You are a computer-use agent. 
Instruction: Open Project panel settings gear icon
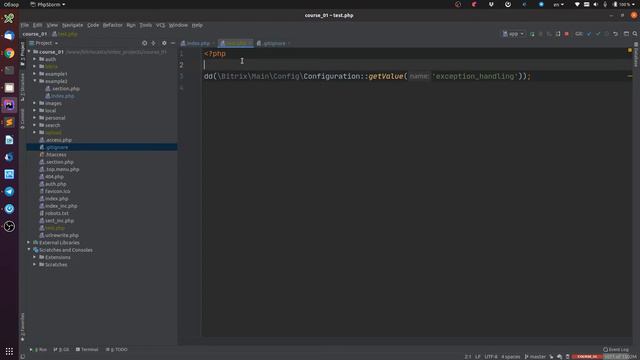click(x=164, y=43)
